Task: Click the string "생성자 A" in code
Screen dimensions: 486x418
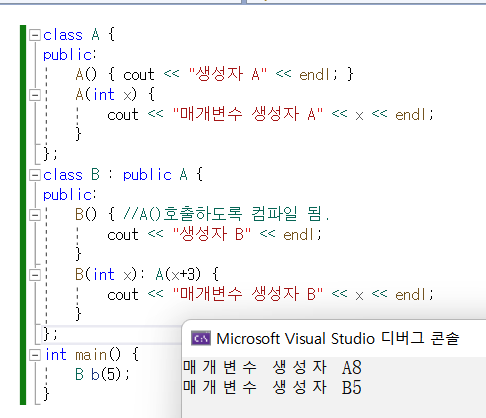Action: (228, 74)
